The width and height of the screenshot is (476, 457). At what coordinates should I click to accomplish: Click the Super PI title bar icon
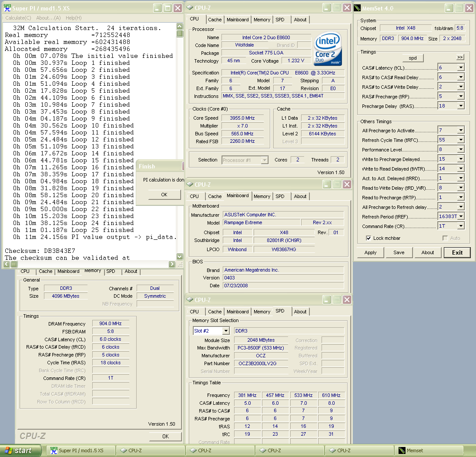click(x=7, y=8)
